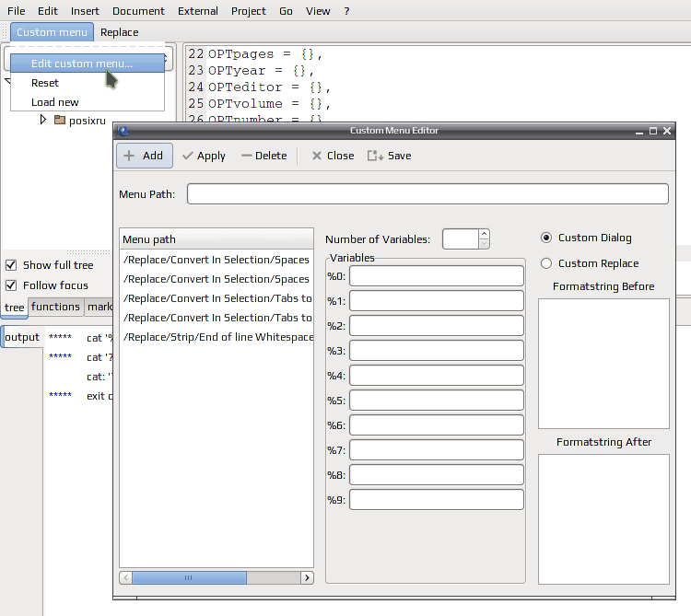The height and width of the screenshot is (616, 691).
Task: Select /Replace/Strip/End of line Whitespace row
Action: coord(217,337)
